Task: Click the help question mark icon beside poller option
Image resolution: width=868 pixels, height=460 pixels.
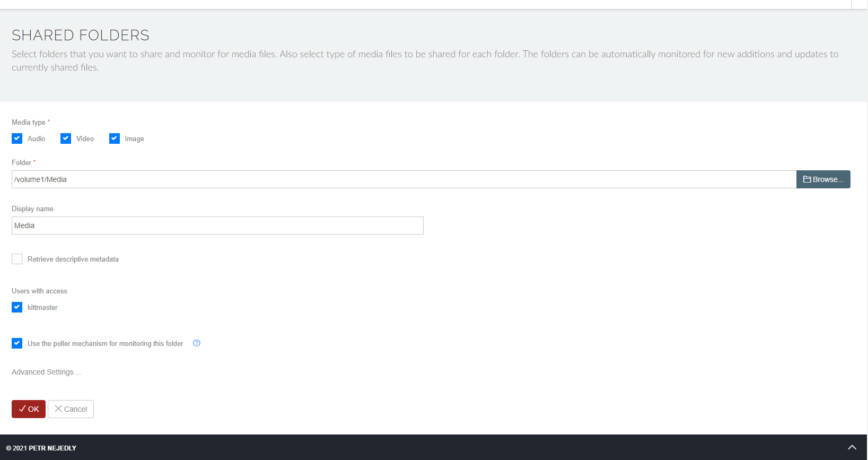Action: click(197, 343)
